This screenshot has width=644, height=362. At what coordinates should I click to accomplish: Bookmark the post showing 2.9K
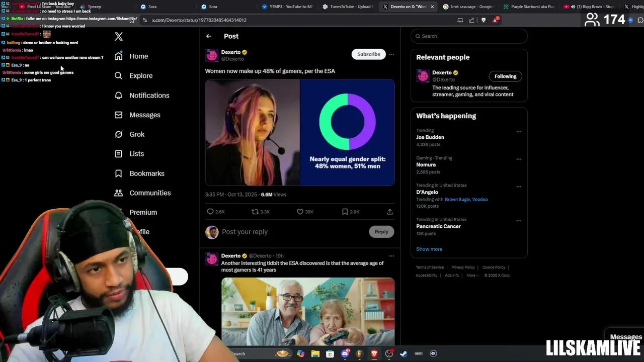pos(345,212)
